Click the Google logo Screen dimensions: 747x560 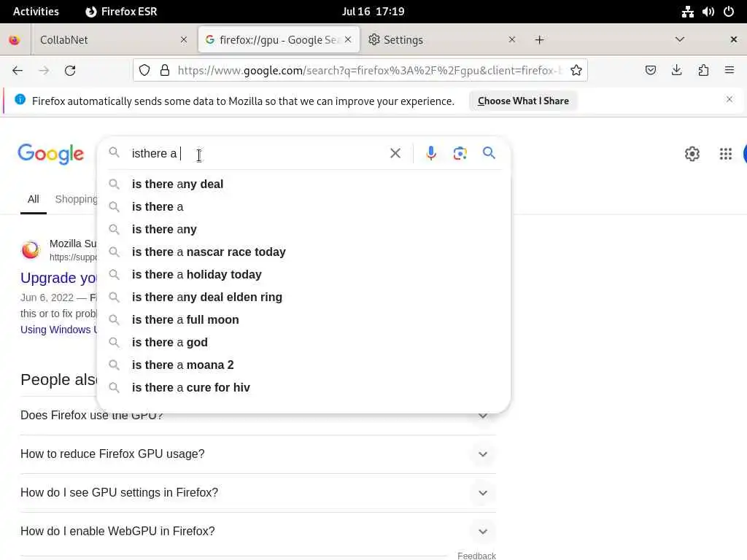pyautogui.click(x=51, y=154)
